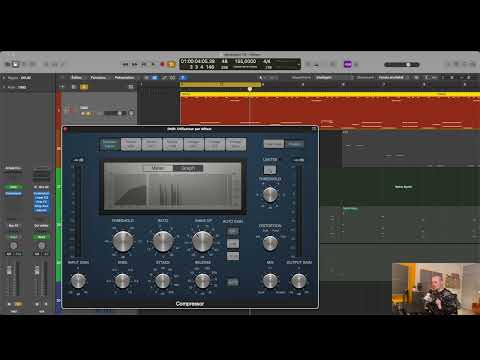Open the Note Pads icon
The height and width of the screenshot is (360, 480).
tap(457, 64)
